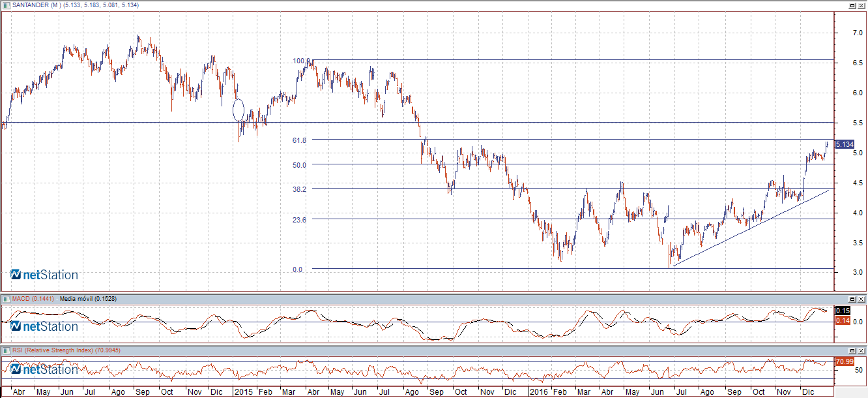Maximize the Santander chart window
Viewport: 868px width, 398px height.
[x=852, y=5]
